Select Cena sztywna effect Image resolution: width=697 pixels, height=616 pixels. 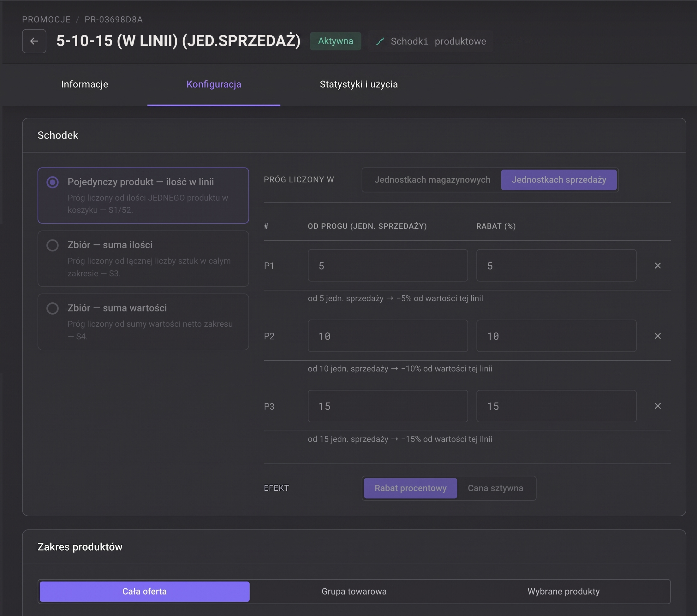click(x=495, y=488)
